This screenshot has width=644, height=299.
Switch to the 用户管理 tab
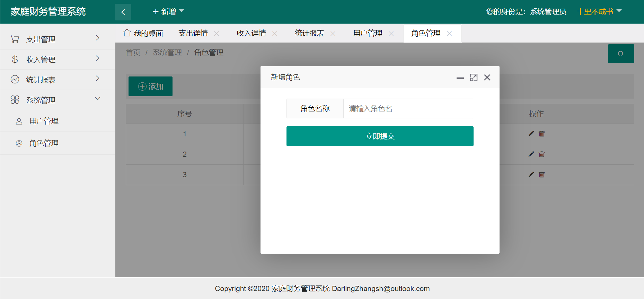click(x=368, y=33)
